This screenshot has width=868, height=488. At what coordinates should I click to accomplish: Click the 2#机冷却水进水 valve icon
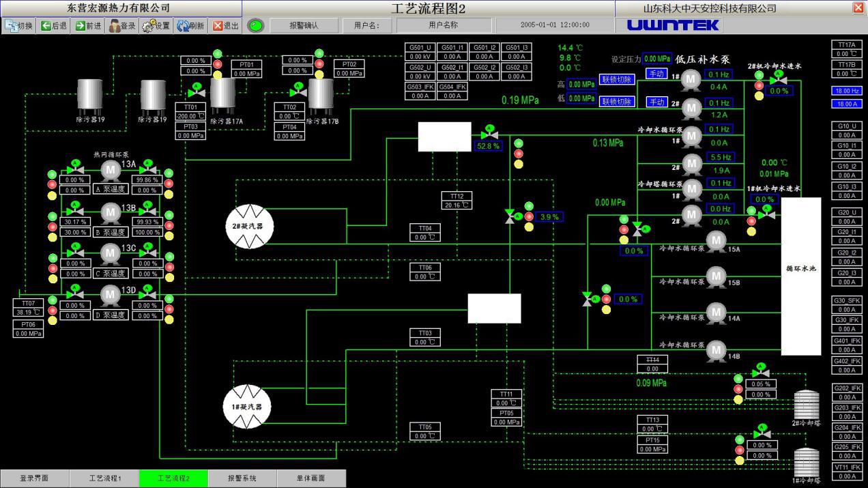click(777, 79)
